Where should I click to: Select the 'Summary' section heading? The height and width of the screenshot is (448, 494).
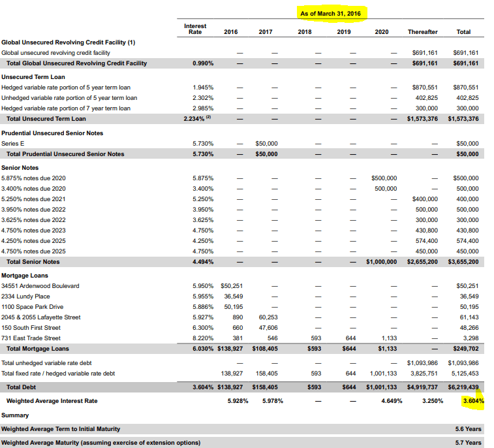coord(15,415)
